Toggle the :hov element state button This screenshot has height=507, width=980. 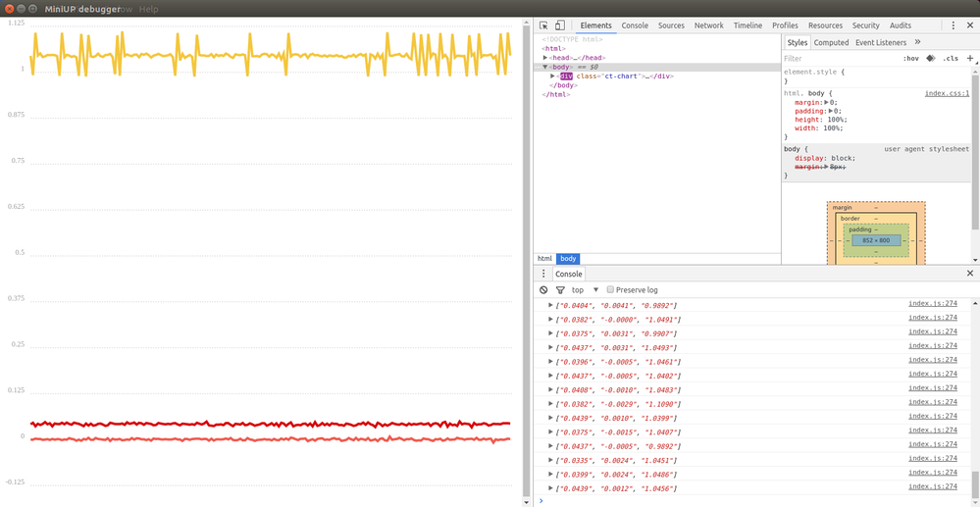tap(911, 58)
